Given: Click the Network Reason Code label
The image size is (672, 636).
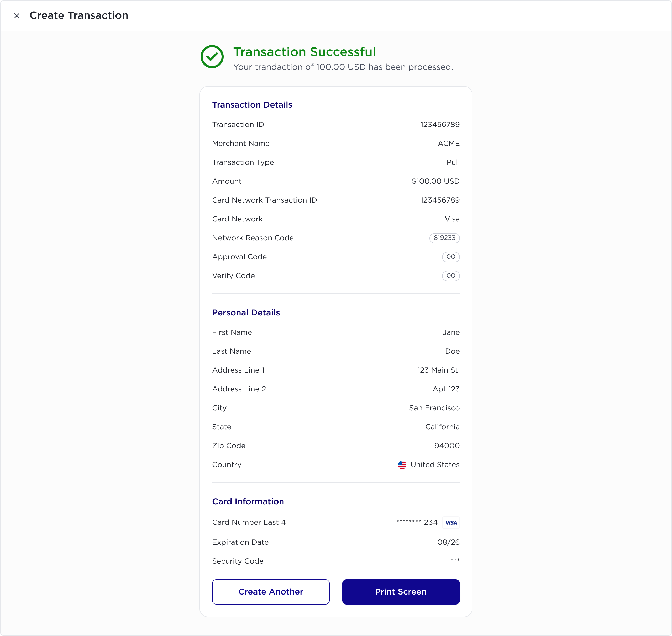Looking at the screenshot, I should pos(253,238).
